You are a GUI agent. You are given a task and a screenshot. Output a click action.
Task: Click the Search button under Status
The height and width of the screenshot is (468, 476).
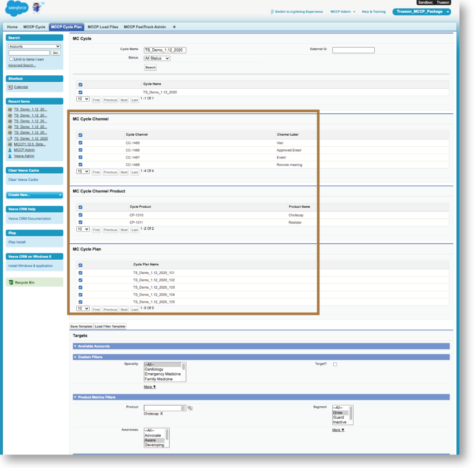click(150, 67)
